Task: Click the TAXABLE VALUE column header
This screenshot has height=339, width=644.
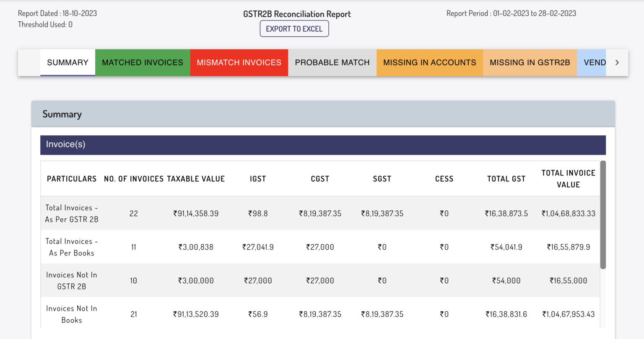Action: [196, 179]
